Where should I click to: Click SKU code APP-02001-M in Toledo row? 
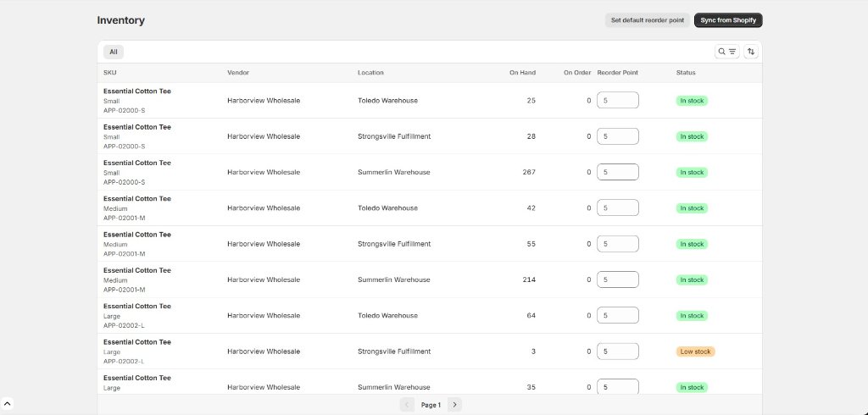124,218
